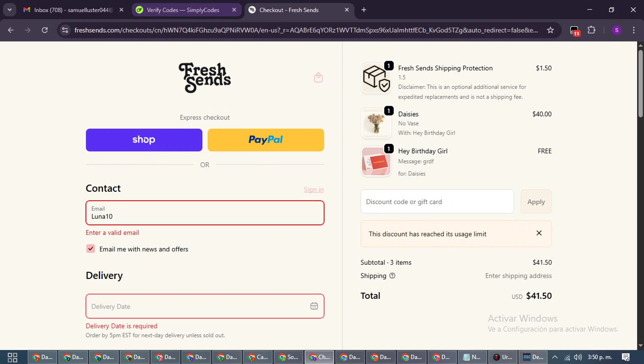Image resolution: width=644 pixels, height=364 pixels.
Task: Open taskbar app labeled Ur...
Action: pyautogui.click(x=503, y=357)
